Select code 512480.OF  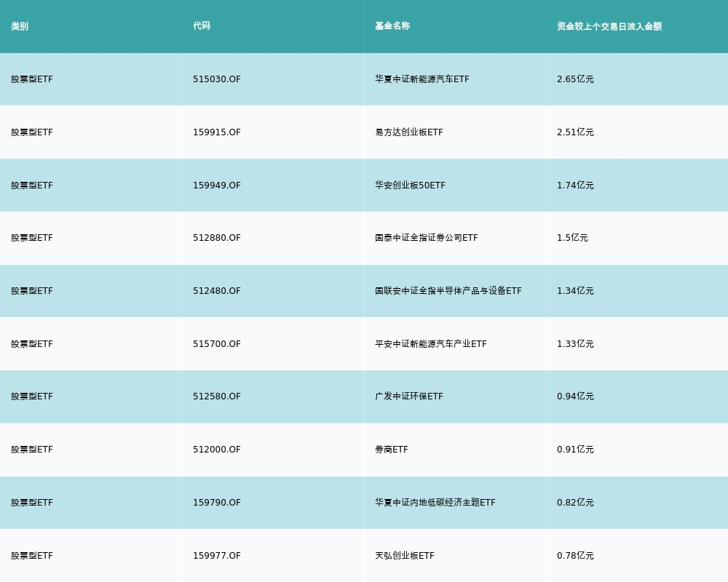tap(217, 290)
